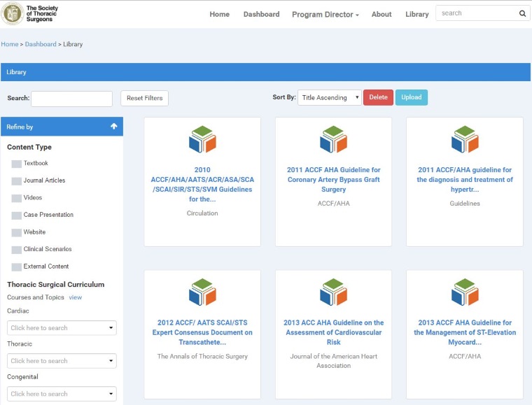This screenshot has width=532, height=405.
Task: Click cube icon of ST-Elevation Myocard... guideline
Action: click(x=465, y=292)
